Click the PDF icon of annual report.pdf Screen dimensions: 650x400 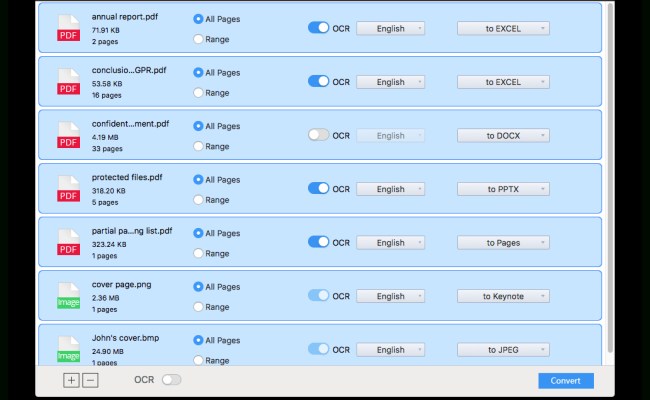[x=68, y=28]
